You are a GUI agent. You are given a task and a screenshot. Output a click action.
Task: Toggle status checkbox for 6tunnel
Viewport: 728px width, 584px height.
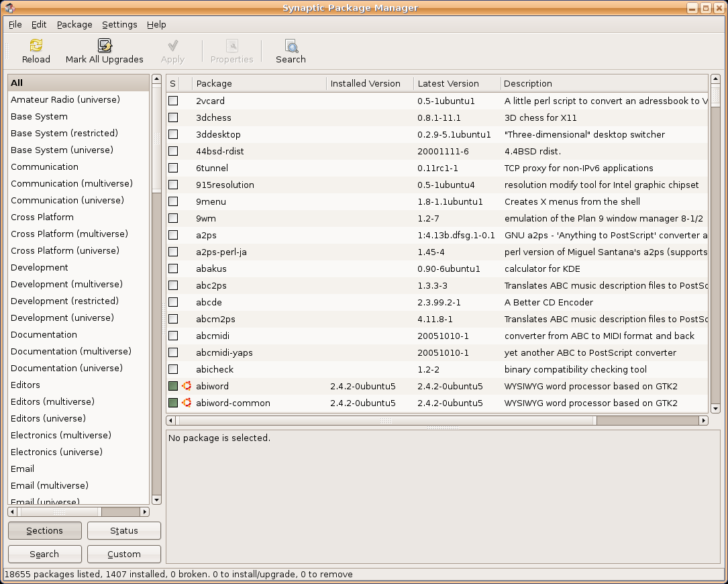tap(173, 168)
